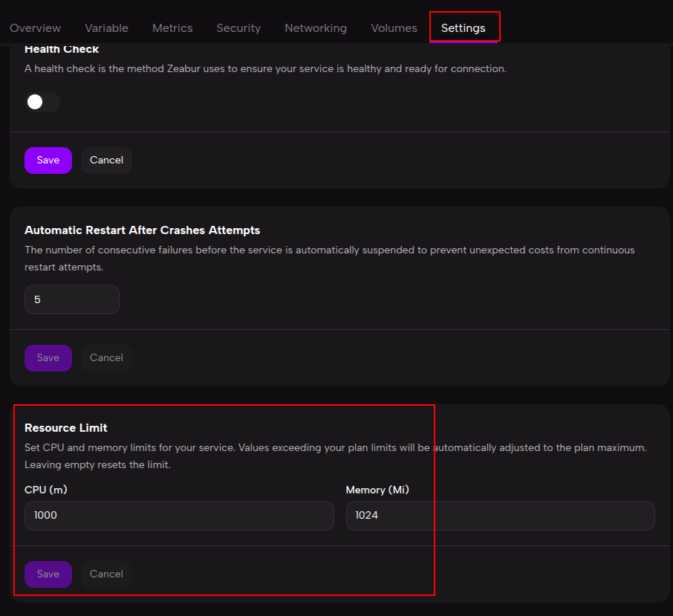Screen dimensions: 673x616
Task: Click the Memory (Mi) input field
Action: click(x=500, y=515)
